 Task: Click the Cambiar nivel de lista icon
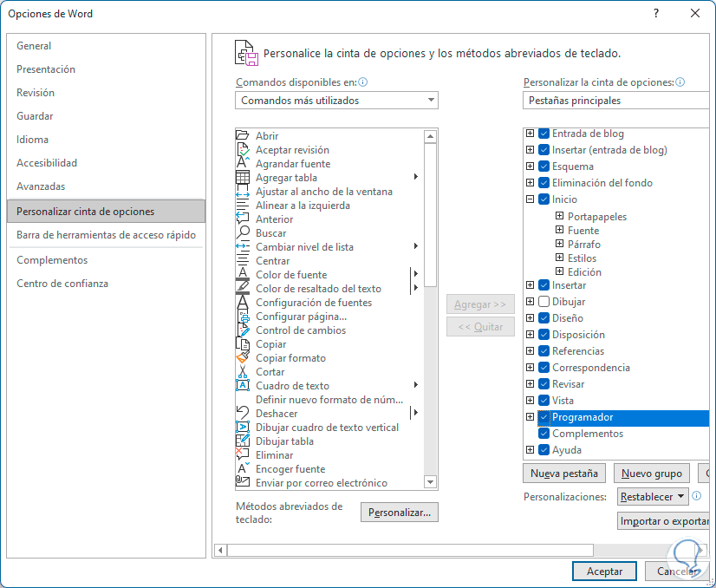tap(243, 246)
